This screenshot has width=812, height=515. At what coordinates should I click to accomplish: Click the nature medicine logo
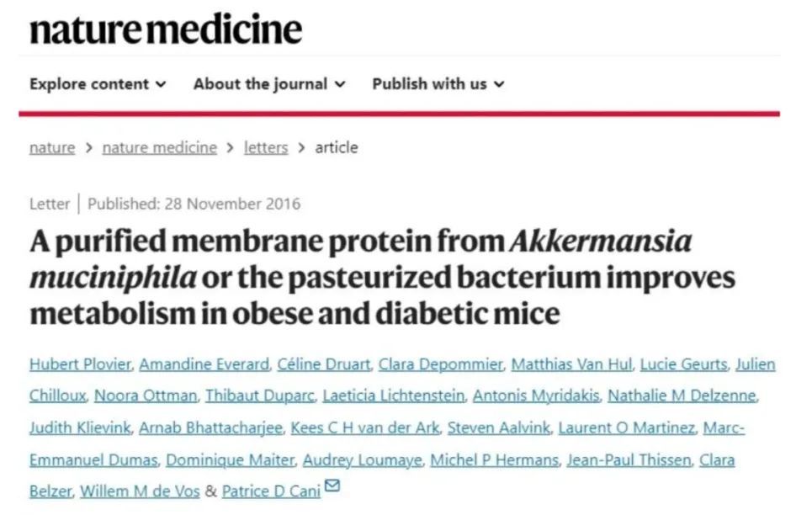[x=166, y=29]
